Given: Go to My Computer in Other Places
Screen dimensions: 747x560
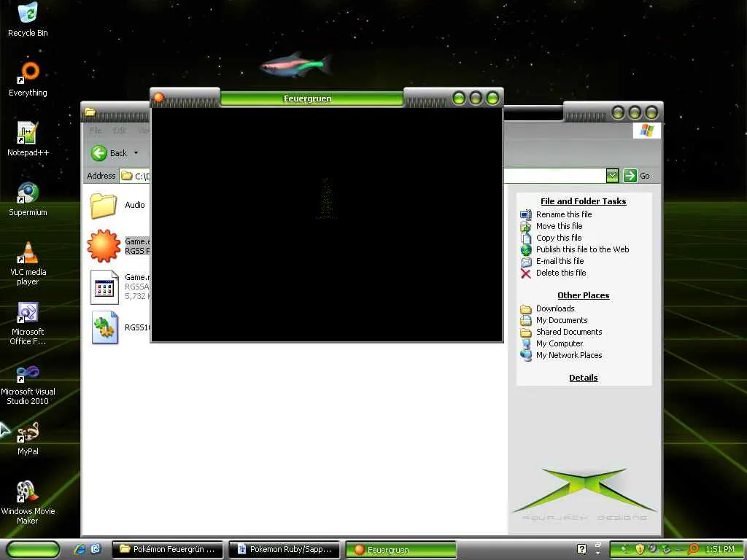Looking at the screenshot, I should (x=560, y=343).
